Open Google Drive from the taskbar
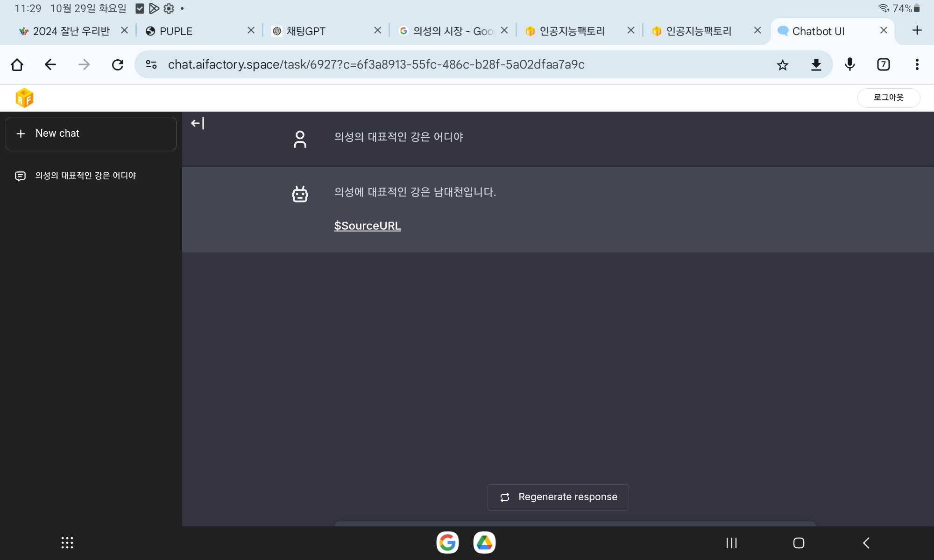This screenshot has width=934, height=560. point(484,543)
